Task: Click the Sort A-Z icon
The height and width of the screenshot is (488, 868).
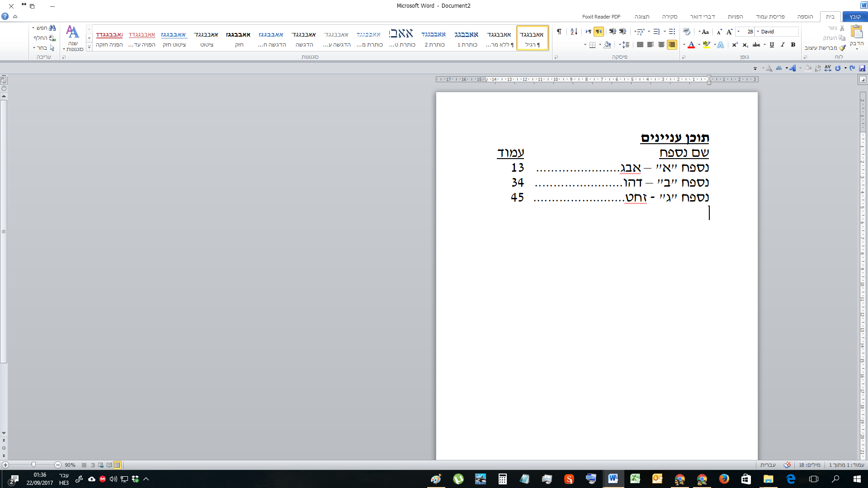Action: coord(574,32)
